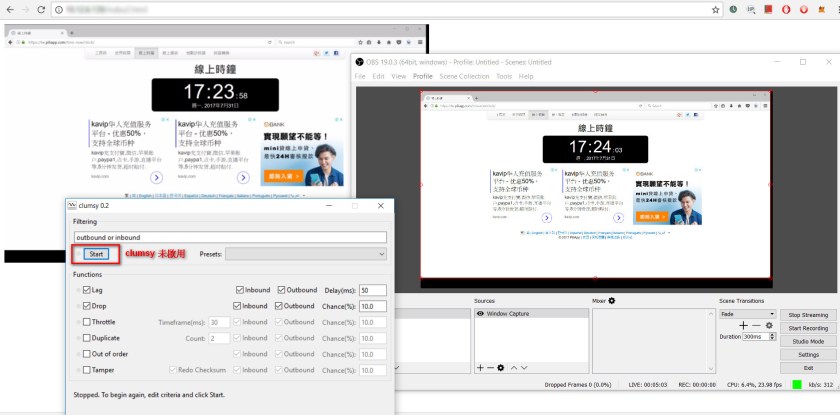
Task: Add a scene transition with plus icon
Action: tap(743, 325)
